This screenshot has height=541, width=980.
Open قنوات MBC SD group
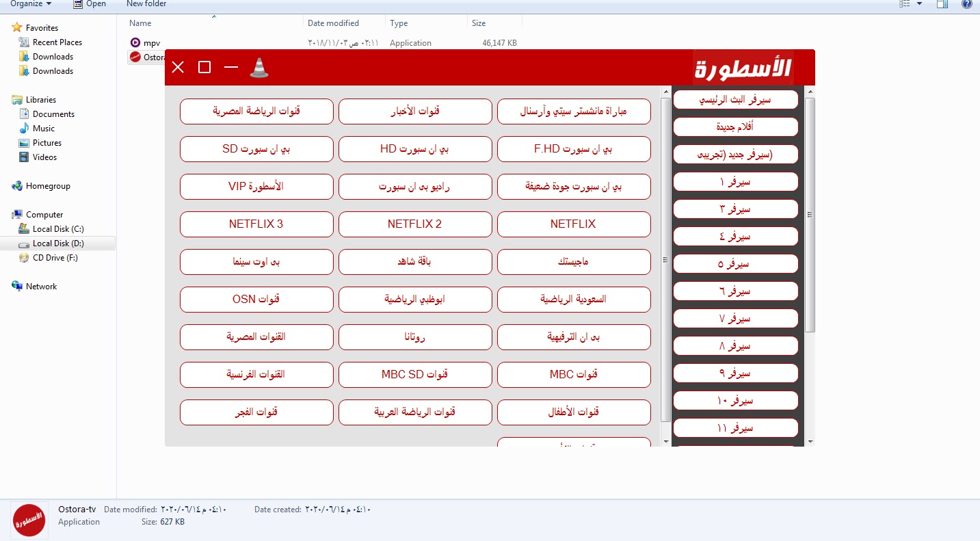pyautogui.click(x=415, y=375)
